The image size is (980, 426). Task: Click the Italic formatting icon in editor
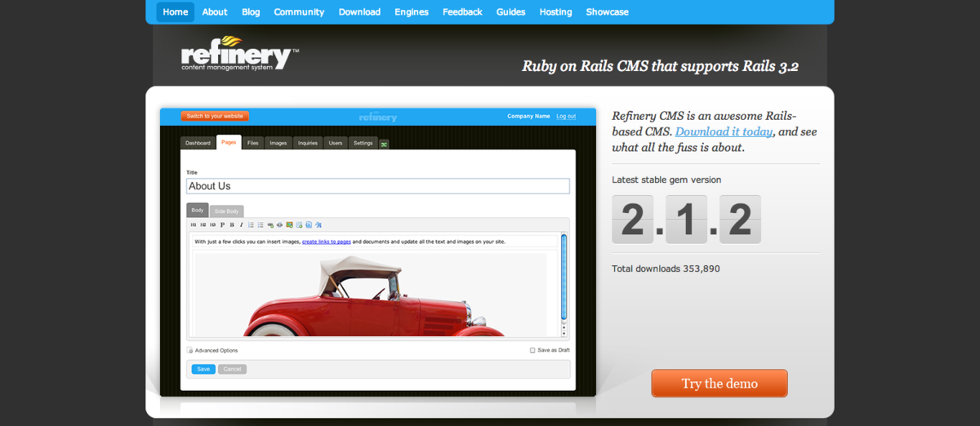pyautogui.click(x=241, y=224)
